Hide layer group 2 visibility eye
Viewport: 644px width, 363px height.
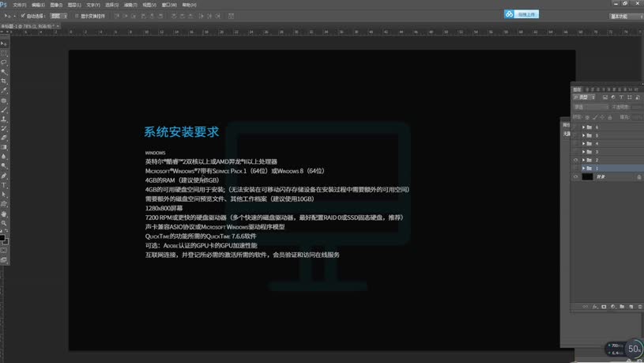click(575, 160)
